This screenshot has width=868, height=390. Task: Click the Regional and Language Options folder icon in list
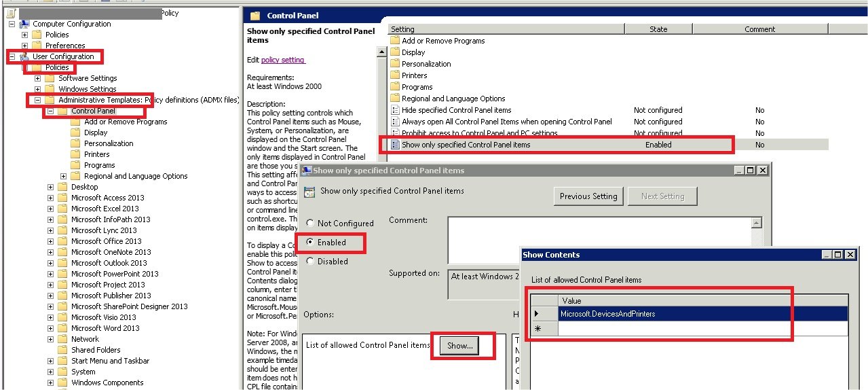click(x=396, y=99)
